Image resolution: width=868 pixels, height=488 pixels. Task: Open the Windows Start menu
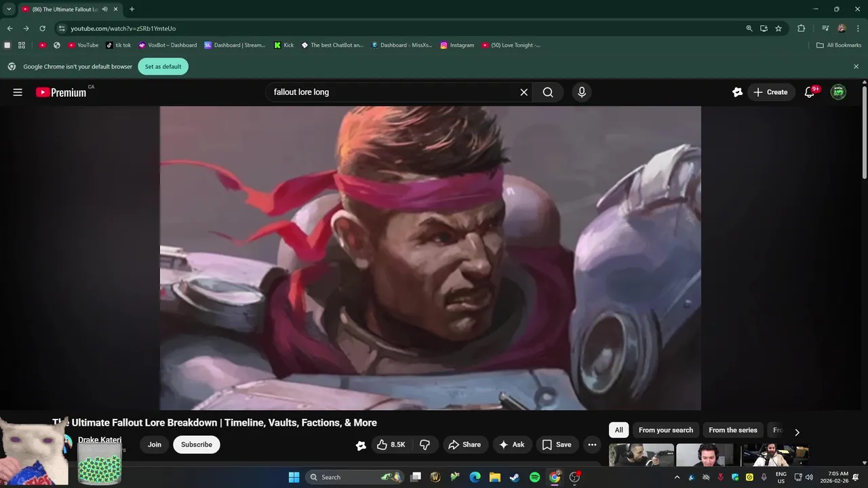pyautogui.click(x=294, y=477)
